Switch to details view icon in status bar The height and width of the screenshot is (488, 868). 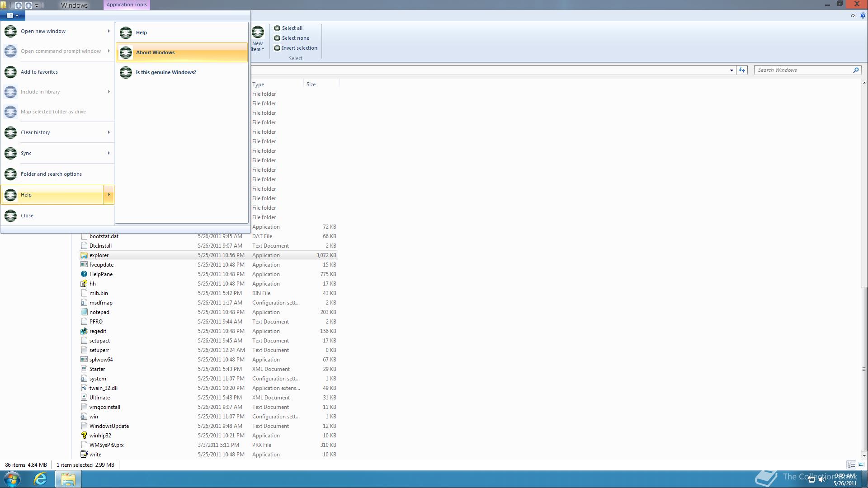(851, 465)
